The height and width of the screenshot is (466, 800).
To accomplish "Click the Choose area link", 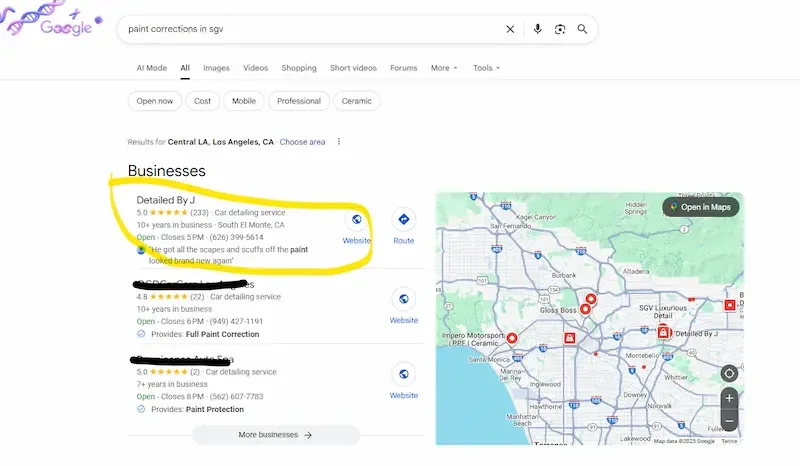I will click(302, 142).
